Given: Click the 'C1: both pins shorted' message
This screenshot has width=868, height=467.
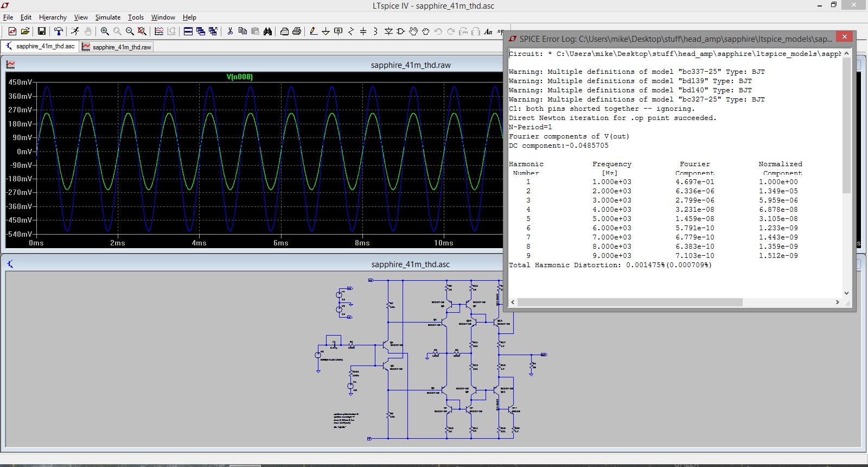Looking at the screenshot, I should tap(602, 109).
